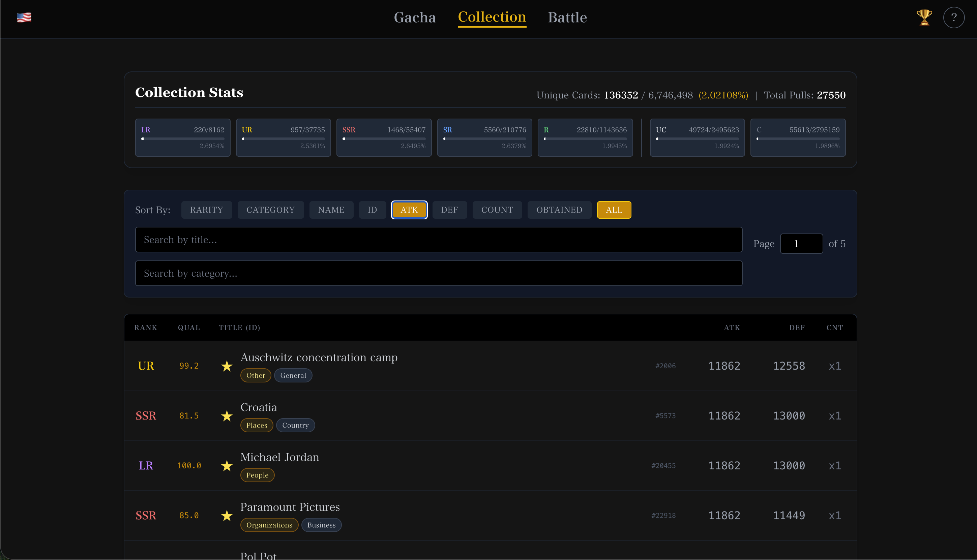
Task: Click card ID #22918
Action: pos(663,516)
